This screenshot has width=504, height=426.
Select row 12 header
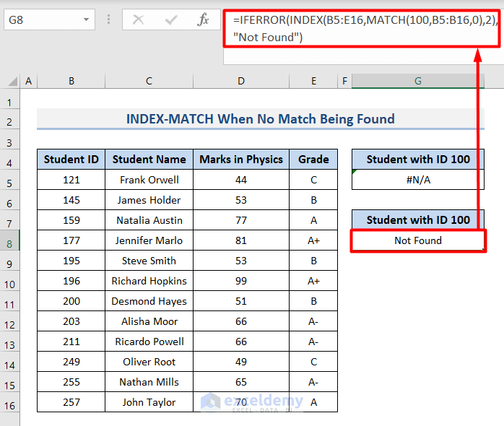[10, 321]
